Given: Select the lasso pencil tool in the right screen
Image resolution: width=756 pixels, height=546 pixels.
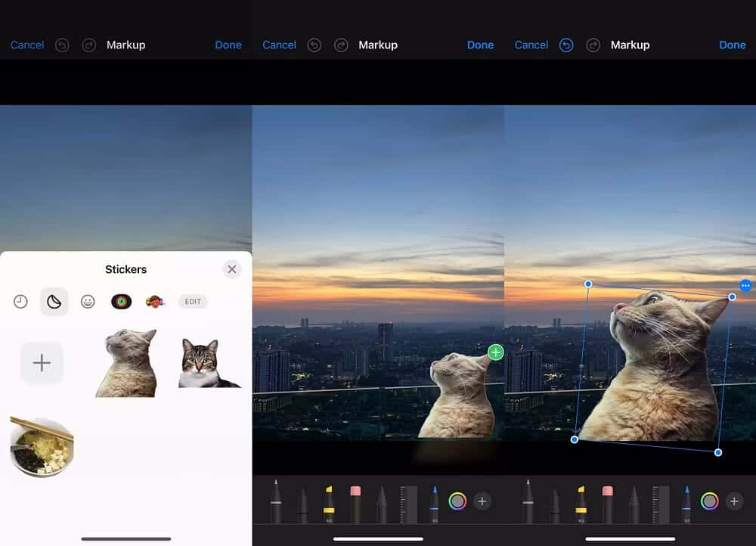Looking at the screenshot, I should pos(634,504).
